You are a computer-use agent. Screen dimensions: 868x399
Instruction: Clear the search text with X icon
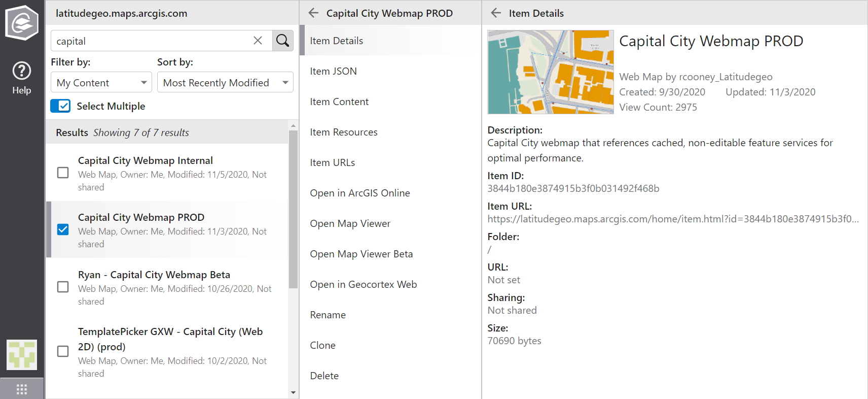[258, 41]
